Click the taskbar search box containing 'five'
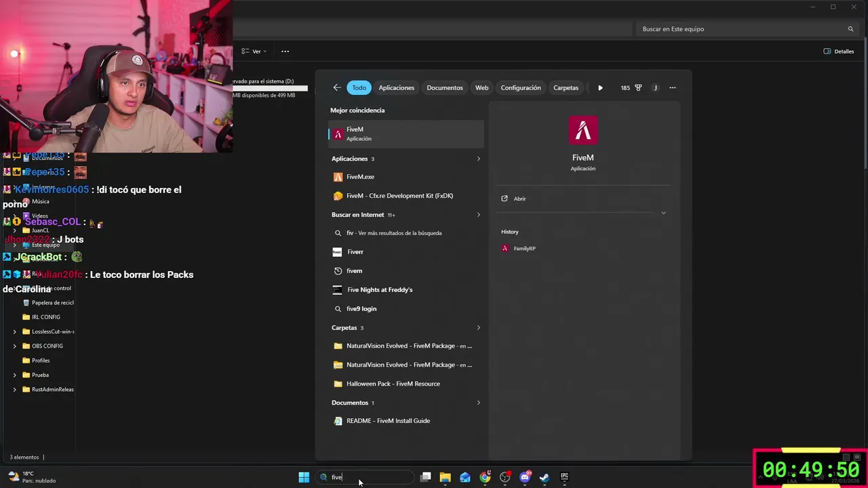 click(365, 477)
